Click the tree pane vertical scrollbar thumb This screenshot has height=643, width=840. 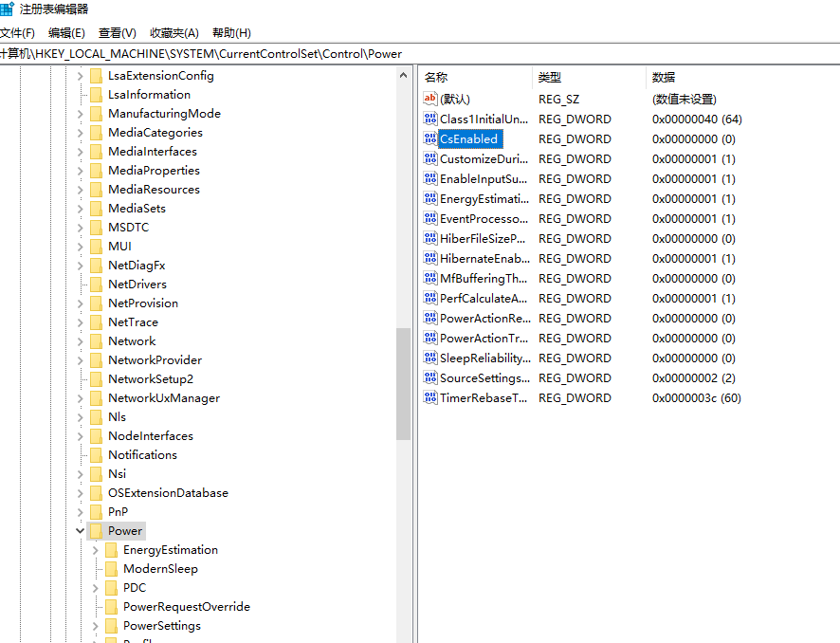(403, 384)
